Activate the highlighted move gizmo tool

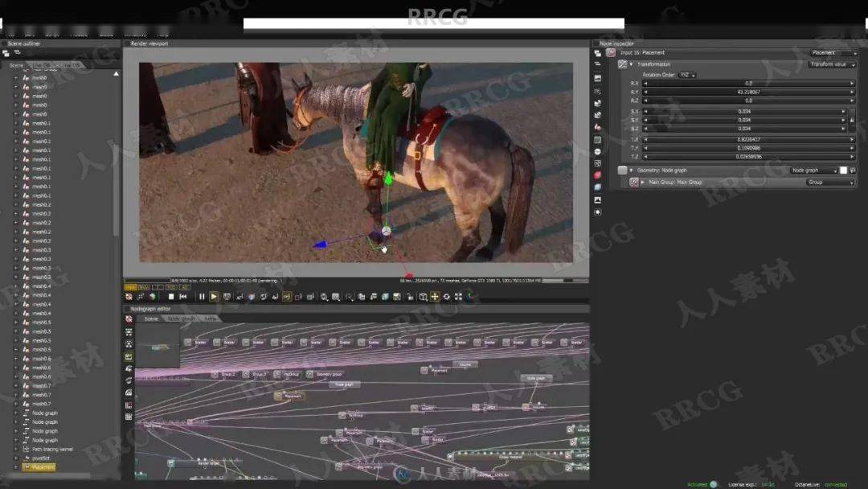(435, 297)
